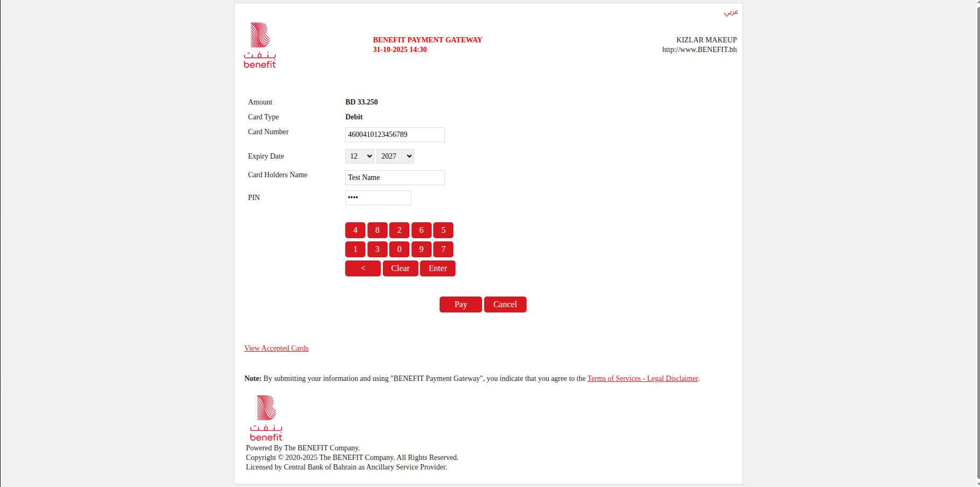Image resolution: width=980 pixels, height=487 pixels.
Task: Click the BENEFIT PAYMENT GATEWAY heading
Action: [x=427, y=40]
